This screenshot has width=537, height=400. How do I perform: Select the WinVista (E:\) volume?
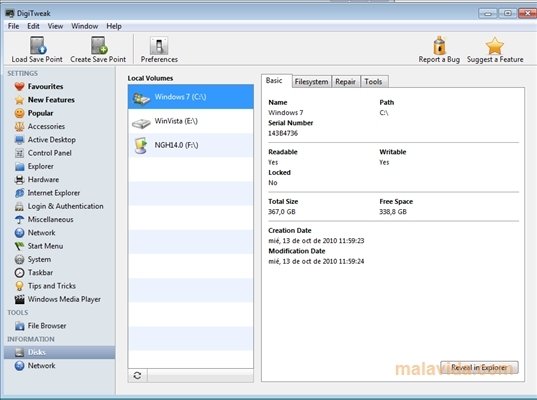click(191, 121)
